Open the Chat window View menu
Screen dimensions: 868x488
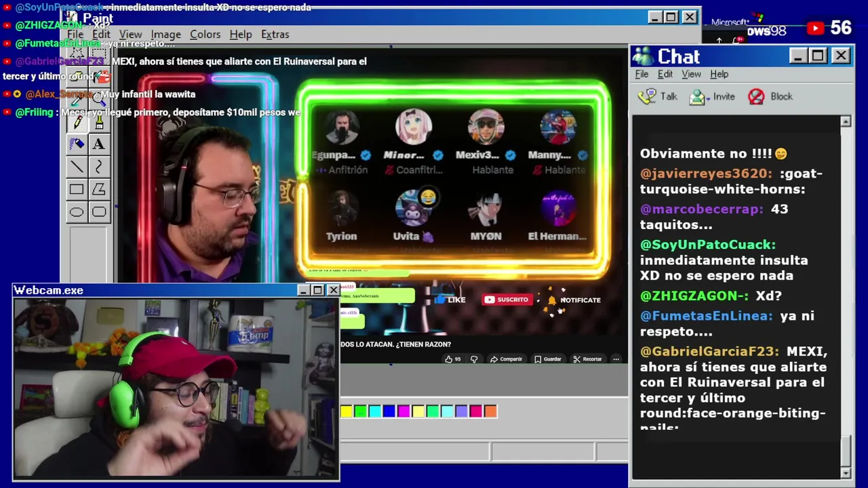691,74
